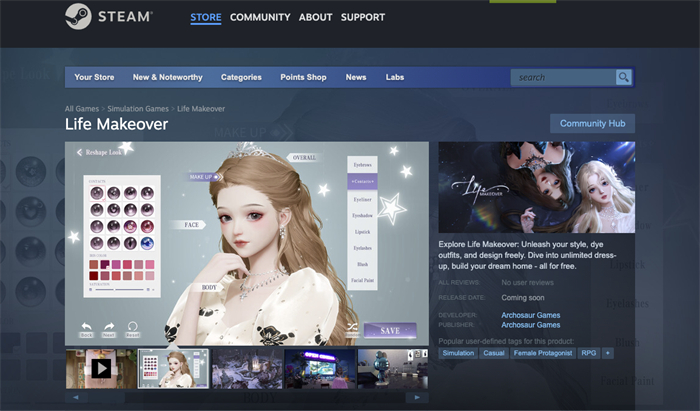Click SAVE button in game screenshot
Screen dimensions: 700x411
[x=390, y=331]
